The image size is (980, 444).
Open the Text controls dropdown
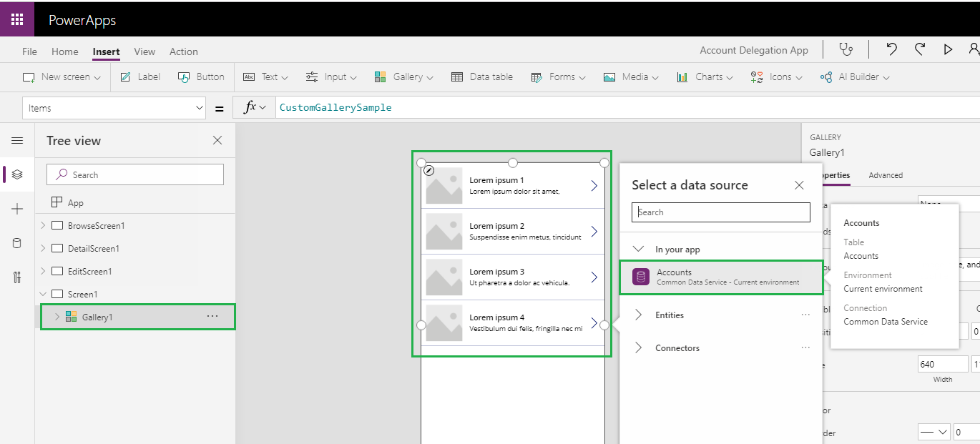pyautogui.click(x=265, y=77)
